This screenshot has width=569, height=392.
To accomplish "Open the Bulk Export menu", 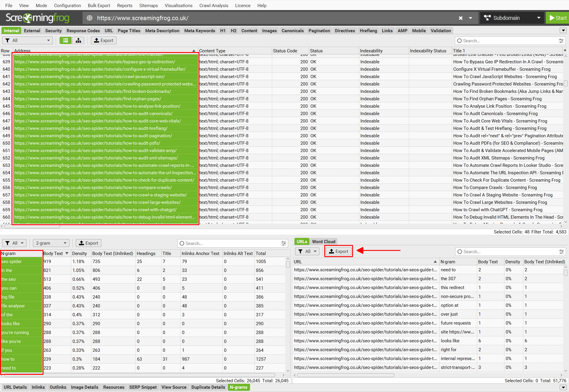I will coord(99,5).
